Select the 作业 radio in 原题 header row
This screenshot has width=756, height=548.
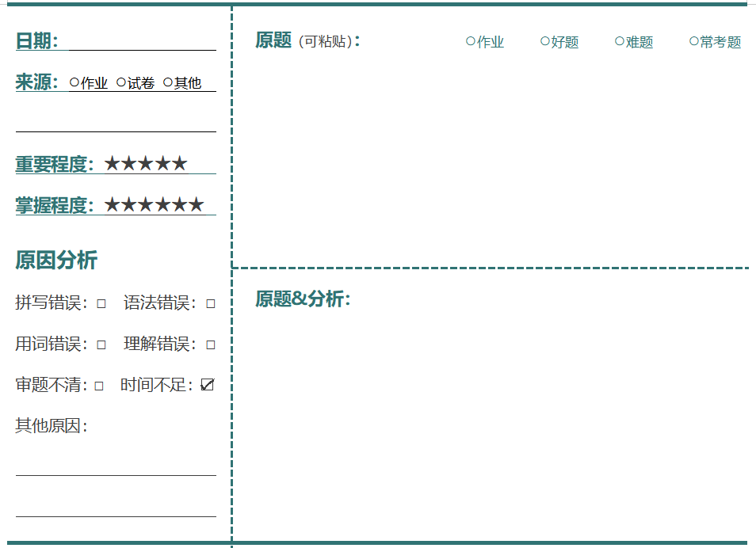click(x=471, y=41)
